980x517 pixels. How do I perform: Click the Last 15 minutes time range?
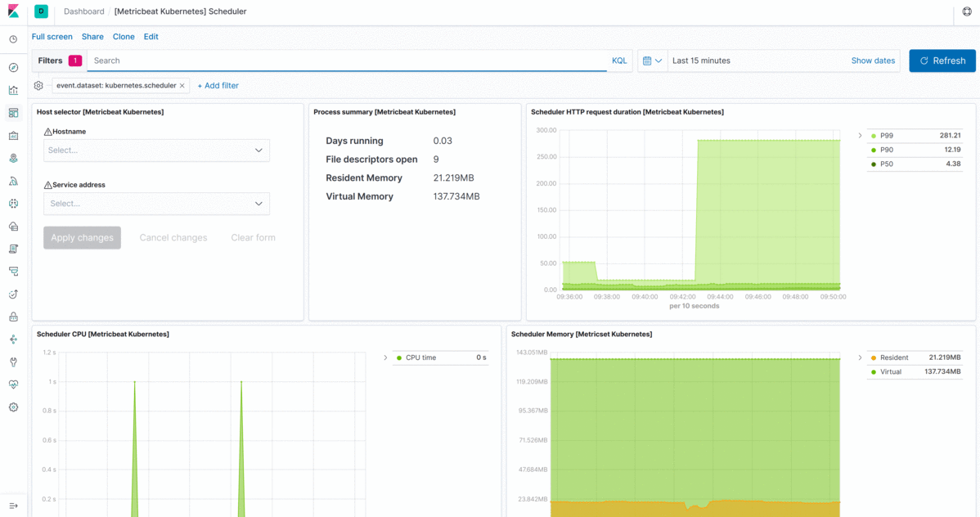(701, 61)
